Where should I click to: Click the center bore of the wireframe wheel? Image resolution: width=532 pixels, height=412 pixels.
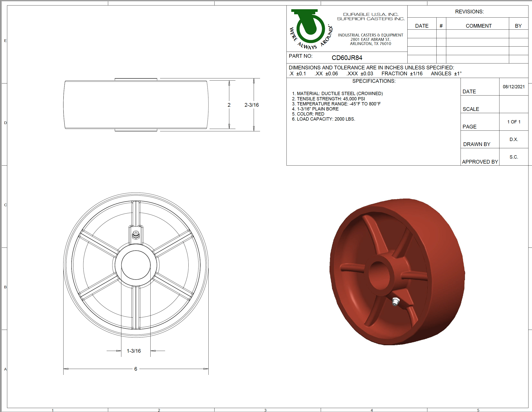136,265
